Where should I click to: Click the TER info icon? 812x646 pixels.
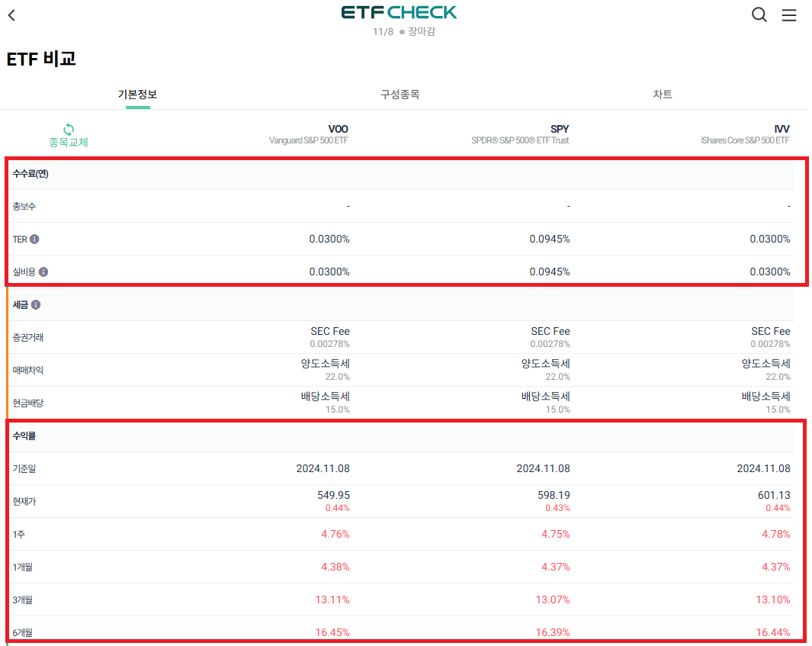click(34, 239)
